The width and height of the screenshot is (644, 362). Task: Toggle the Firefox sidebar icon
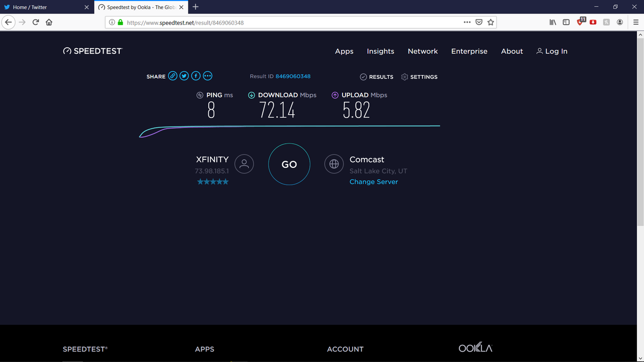pyautogui.click(x=566, y=23)
